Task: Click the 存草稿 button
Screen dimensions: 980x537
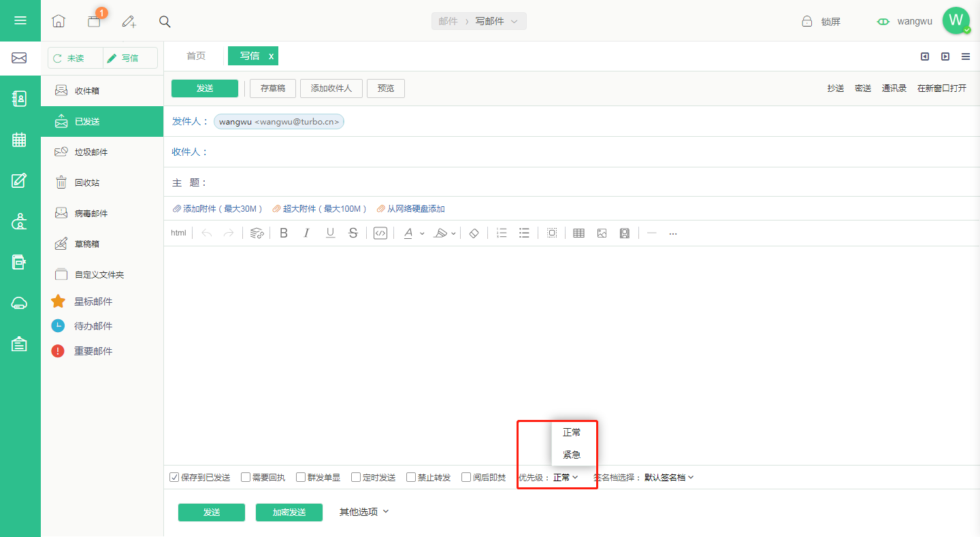Action: pos(273,88)
